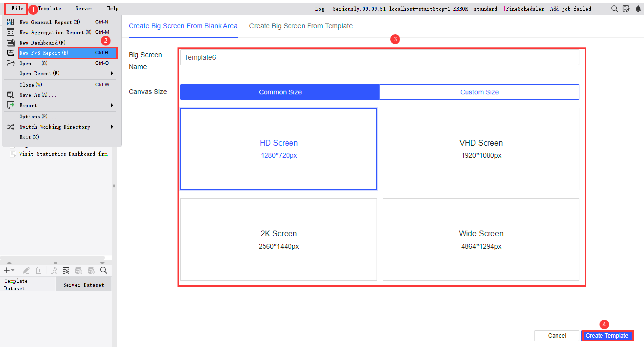Click the Open folder icon

coord(11,63)
